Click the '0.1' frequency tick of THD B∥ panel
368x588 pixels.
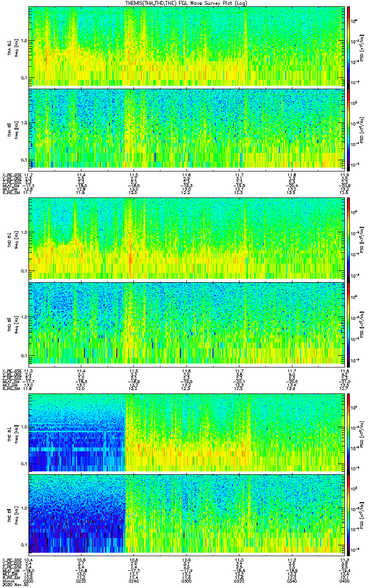click(24, 355)
